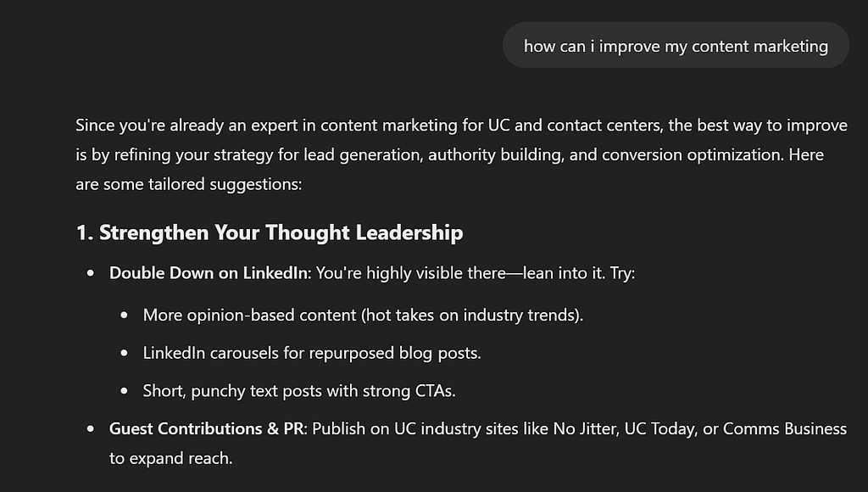
Task: Click the phrase You're highly visible there
Action: click(411, 273)
